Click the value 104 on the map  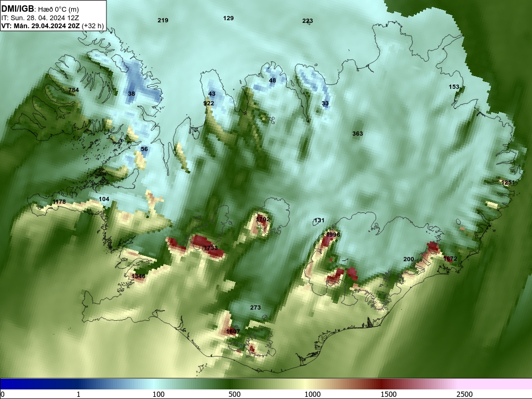104,199
